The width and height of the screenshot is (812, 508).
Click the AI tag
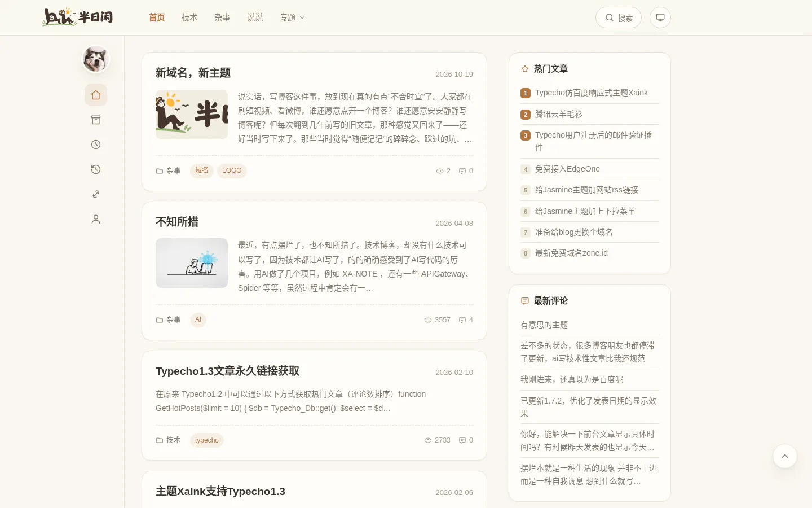(198, 319)
